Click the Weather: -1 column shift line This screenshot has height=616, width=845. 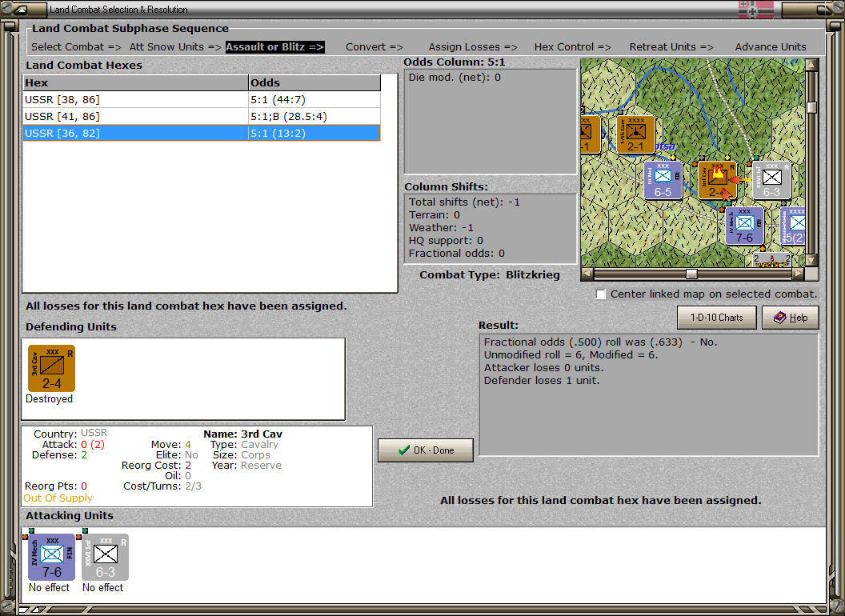pos(442,227)
